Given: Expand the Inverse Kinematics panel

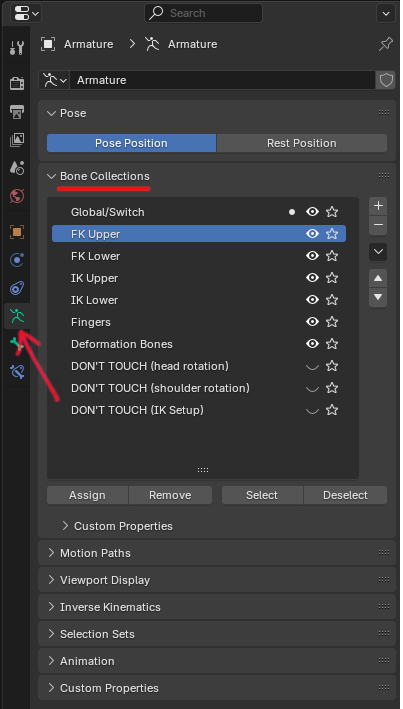Looking at the screenshot, I should tap(110, 607).
